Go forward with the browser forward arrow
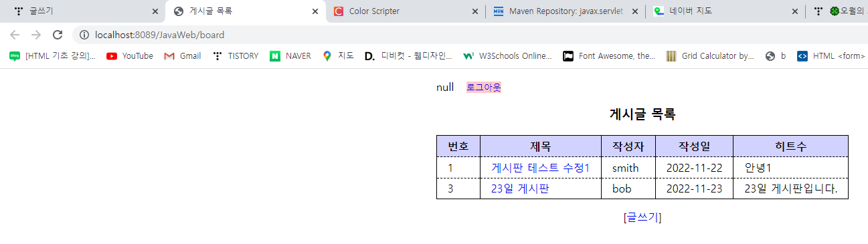This screenshot has width=868, height=244. (x=36, y=35)
